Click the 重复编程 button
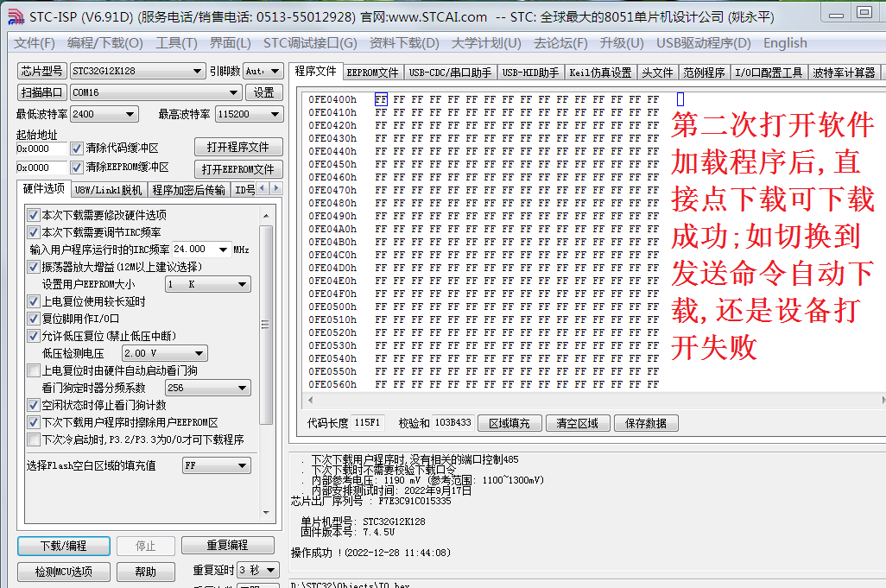Image resolution: width=886 pixels, height=588 pixels. tap(227, 545)
